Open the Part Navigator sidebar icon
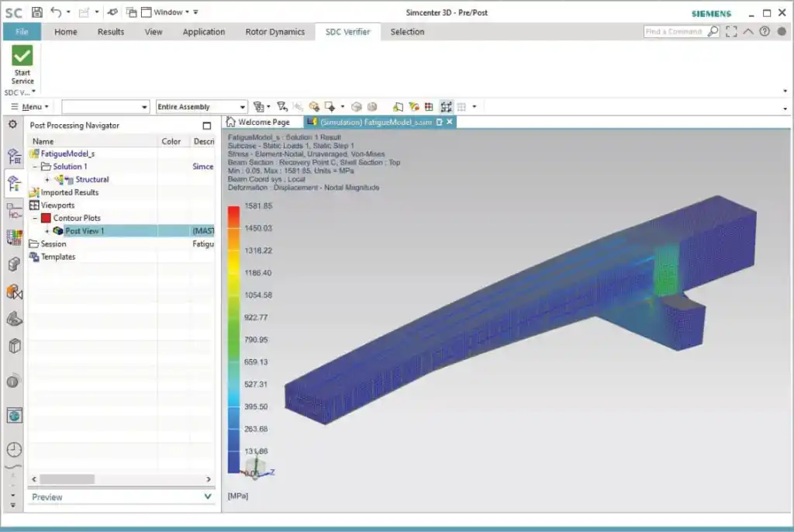Viewport: 794px width, 532px height. coord(14,264)
